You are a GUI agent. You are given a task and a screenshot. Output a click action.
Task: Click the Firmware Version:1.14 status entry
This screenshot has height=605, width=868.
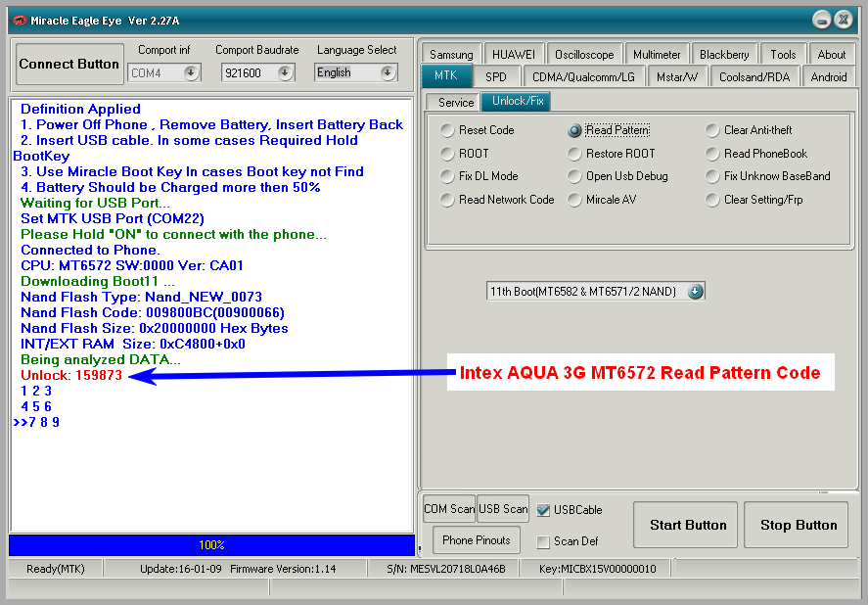(x=283, y=569)
